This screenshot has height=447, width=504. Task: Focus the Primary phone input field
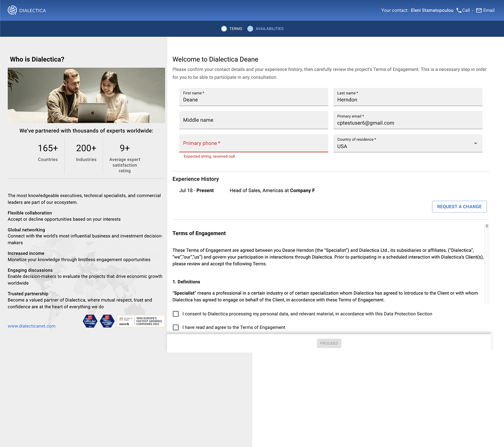point(254,143)
